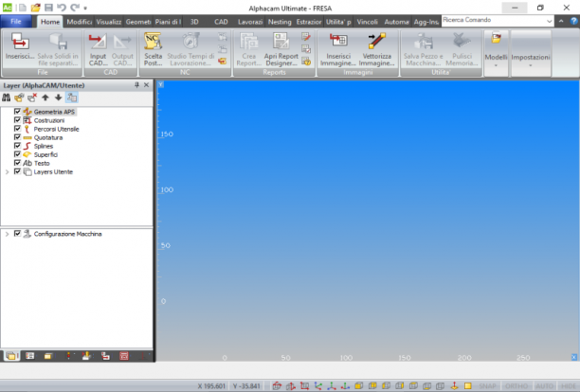Viewport: 580px width, 392px height.
Task: Click Y coordinate readout in status bar
Action: (246, 386)
